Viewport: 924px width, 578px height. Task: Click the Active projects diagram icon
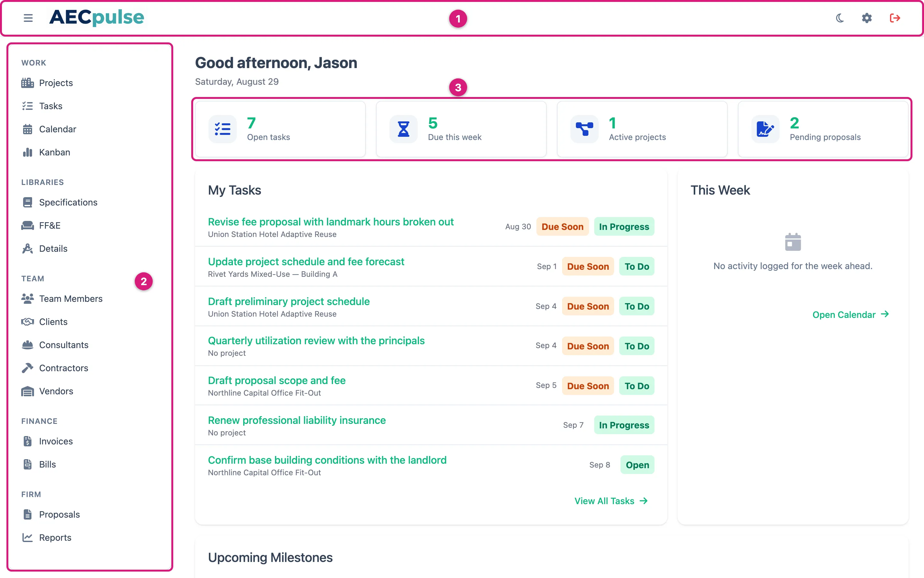[x=584, y=129]
